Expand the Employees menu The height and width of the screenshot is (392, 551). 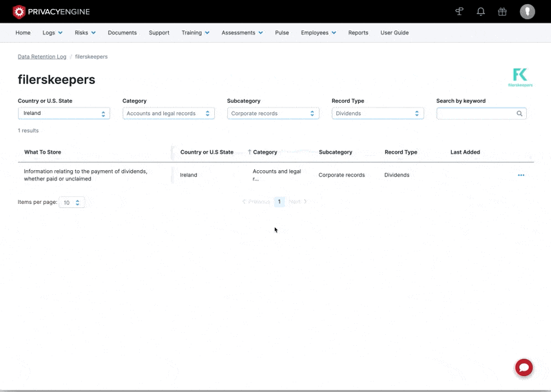[x=318, y=32]
